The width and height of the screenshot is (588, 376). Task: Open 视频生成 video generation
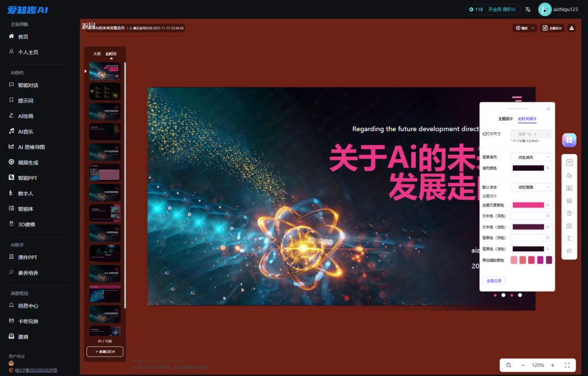[28, 163]
